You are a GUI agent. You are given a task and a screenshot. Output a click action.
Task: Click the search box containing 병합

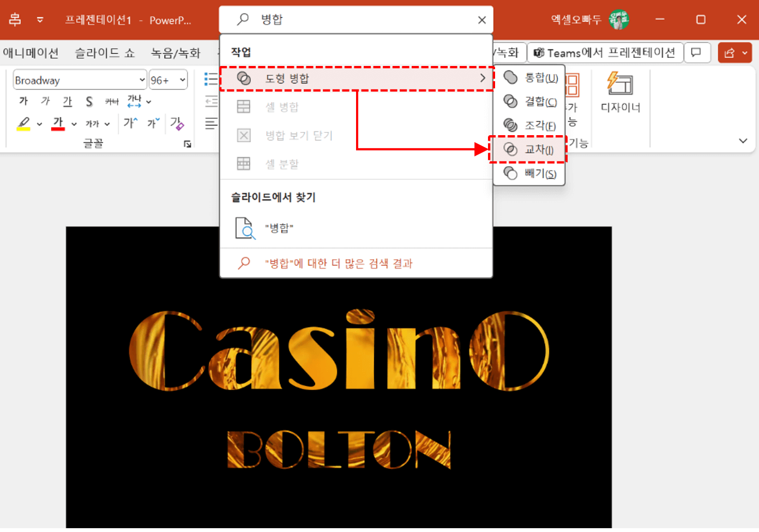click(356, 20)
